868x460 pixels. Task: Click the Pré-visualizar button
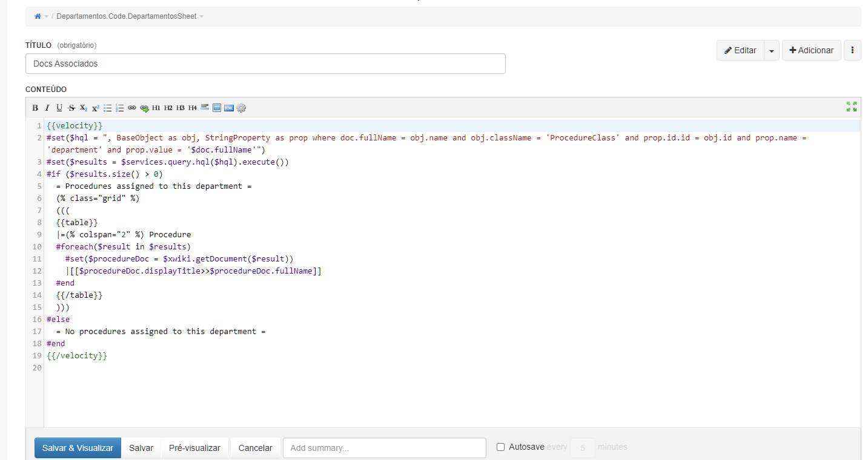tap(194, 448)
